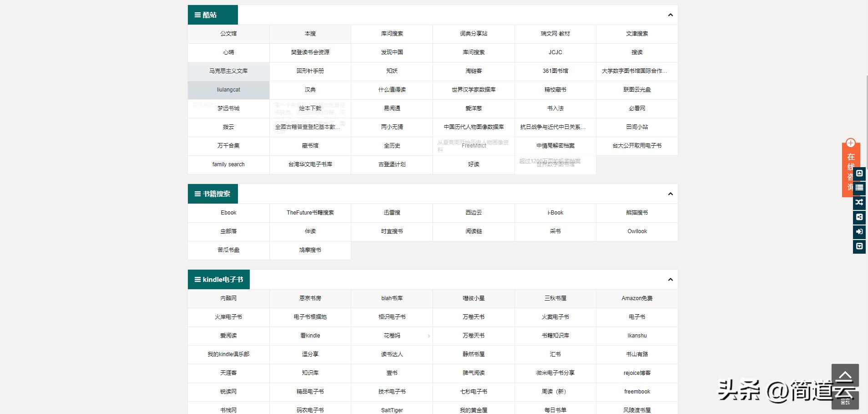Open the Amazon免费 link
868x414 pixels.
point(636,298)
